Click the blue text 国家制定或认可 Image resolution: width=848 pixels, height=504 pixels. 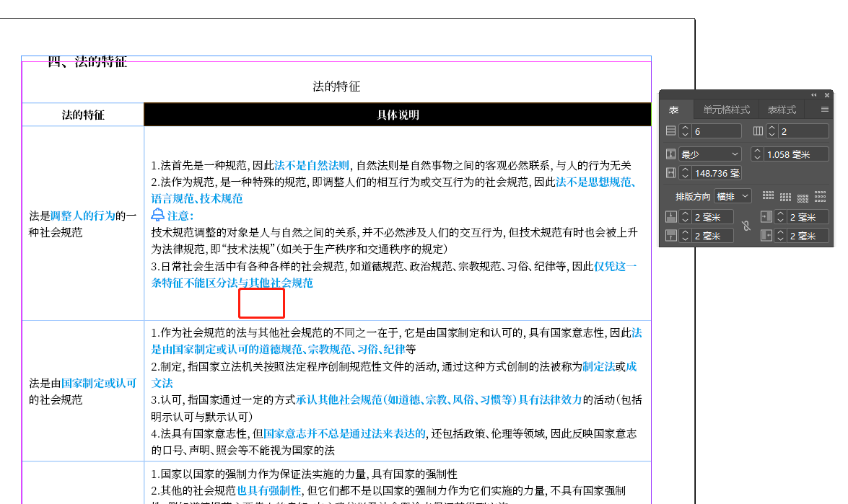tap(99, 384)
